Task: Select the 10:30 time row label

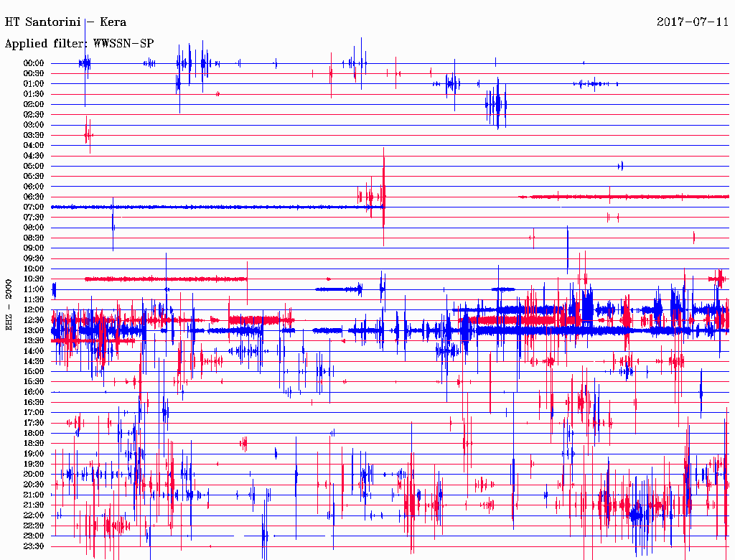Action: tap(34, 279)
